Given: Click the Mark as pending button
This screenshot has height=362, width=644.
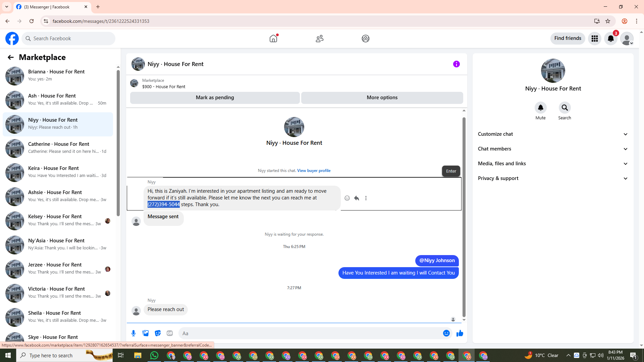Looking at the screenshot, I should click(215, 98).
